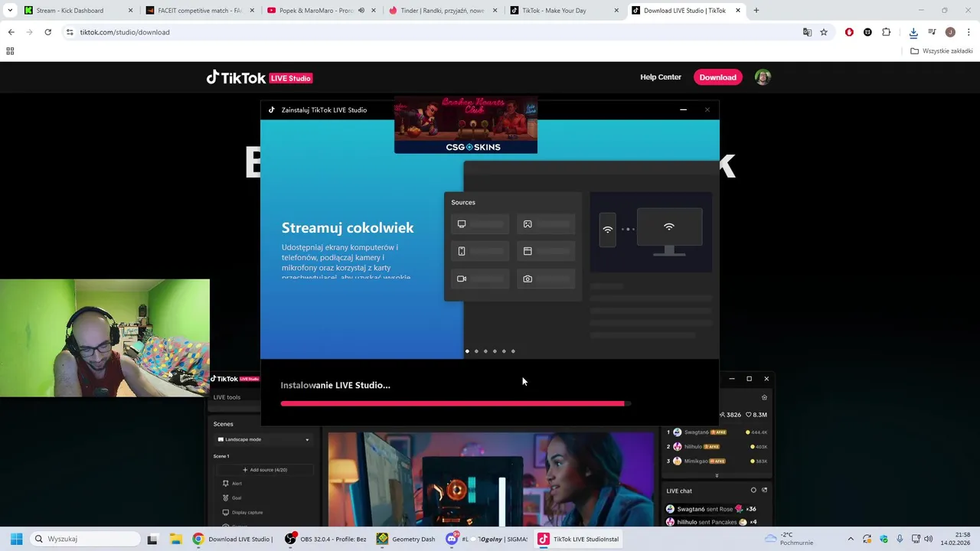Open Task View from taskbar
This screenshot has width=980, height=551.
click(x=152, y=539)
